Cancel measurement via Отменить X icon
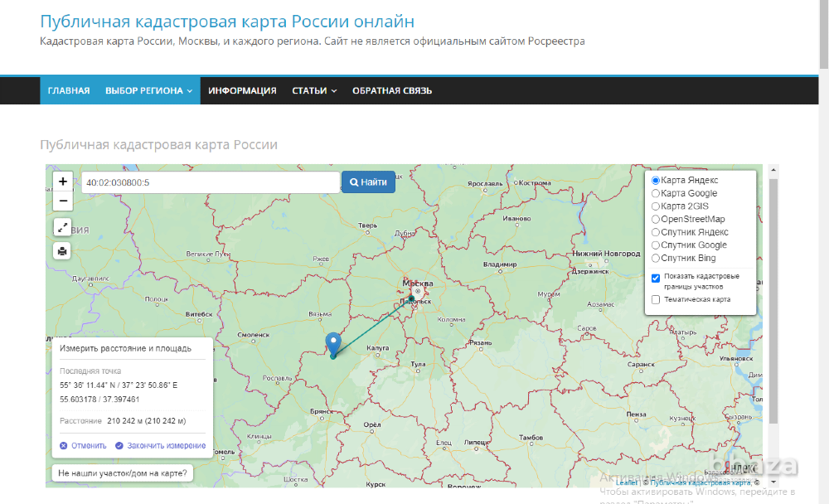Viewport: 829px width, 504px height. [63, 446]
